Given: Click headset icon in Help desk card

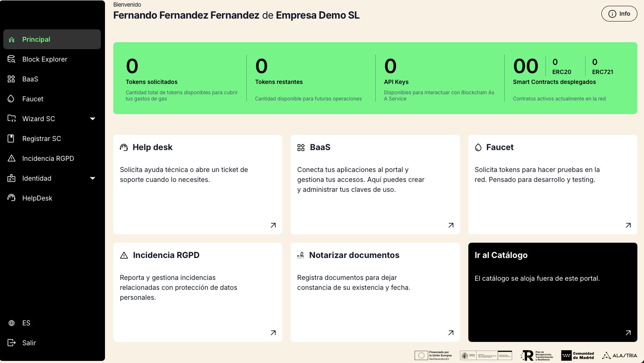Looking at the screenshot, I should coord(124,148).
